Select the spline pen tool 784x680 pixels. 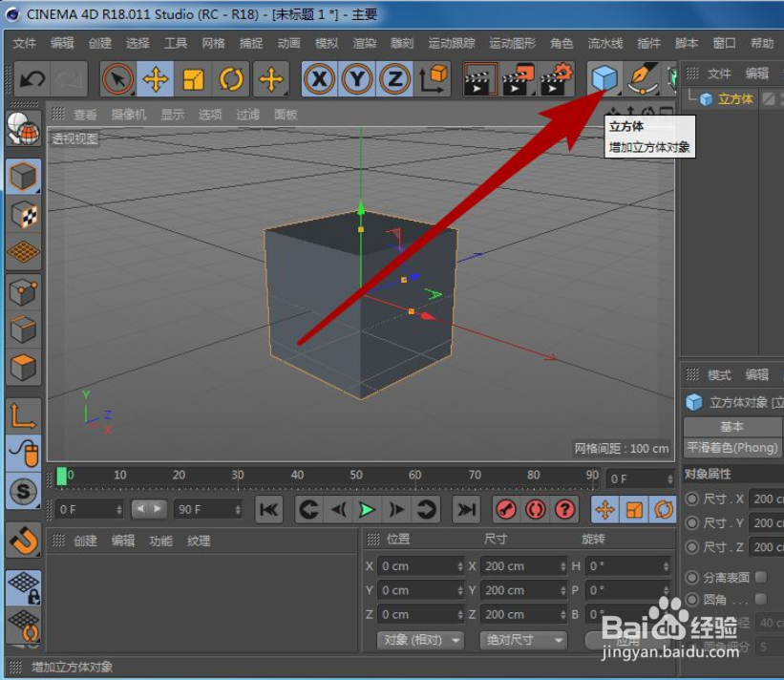coord(643,78)
